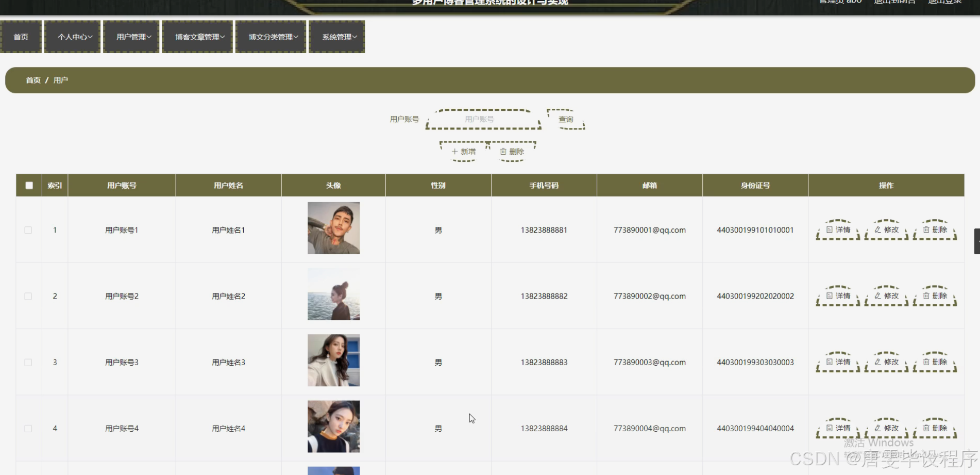Screen dimensions: 980x475
Task: Open avatar thumbnail of 用户姓名3
Action: [x=334, y=360]
